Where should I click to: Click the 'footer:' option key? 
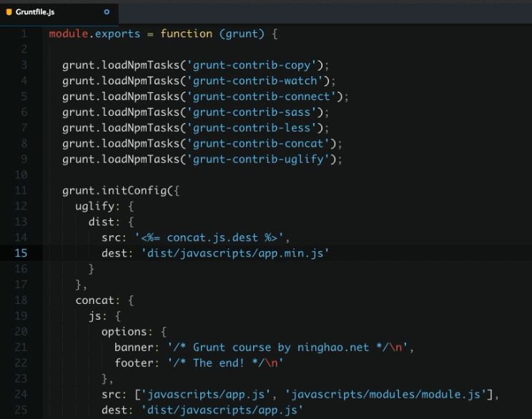[137, 362]
